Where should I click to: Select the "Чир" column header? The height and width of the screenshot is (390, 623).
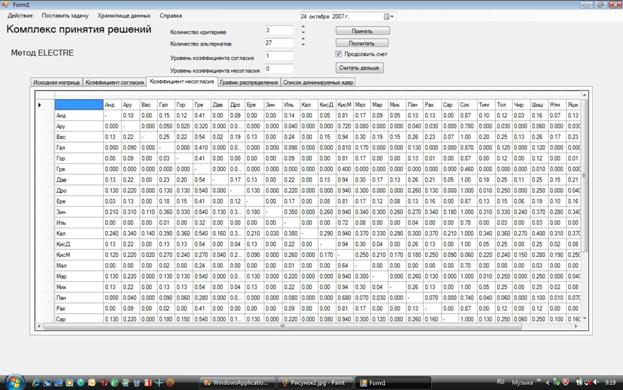coord(521,105)
